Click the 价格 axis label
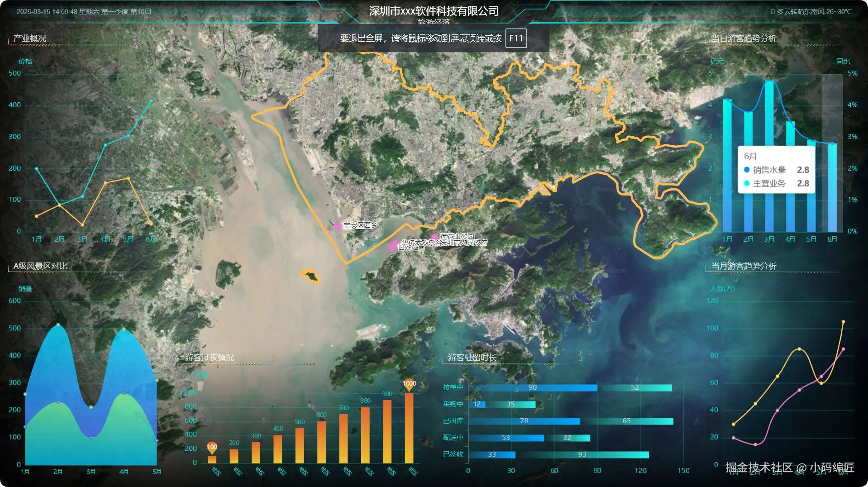Screen dimensions: 868x487 (x=25, y=62)
